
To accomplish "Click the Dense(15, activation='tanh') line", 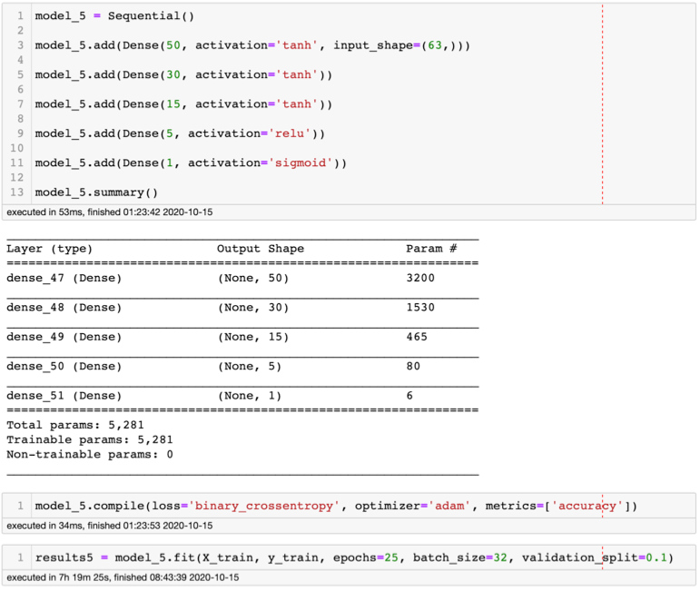I will pyautogui.click(x=183, y=104).
